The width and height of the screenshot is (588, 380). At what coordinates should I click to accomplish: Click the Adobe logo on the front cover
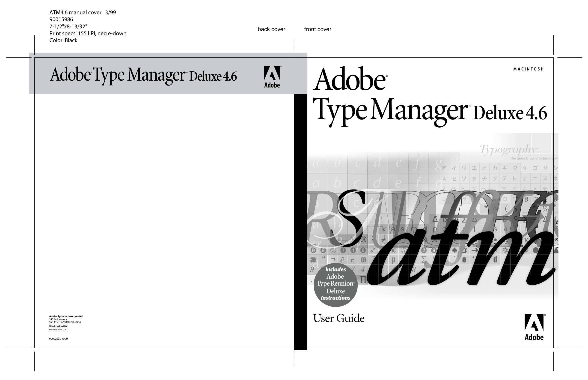pos(535,327)
